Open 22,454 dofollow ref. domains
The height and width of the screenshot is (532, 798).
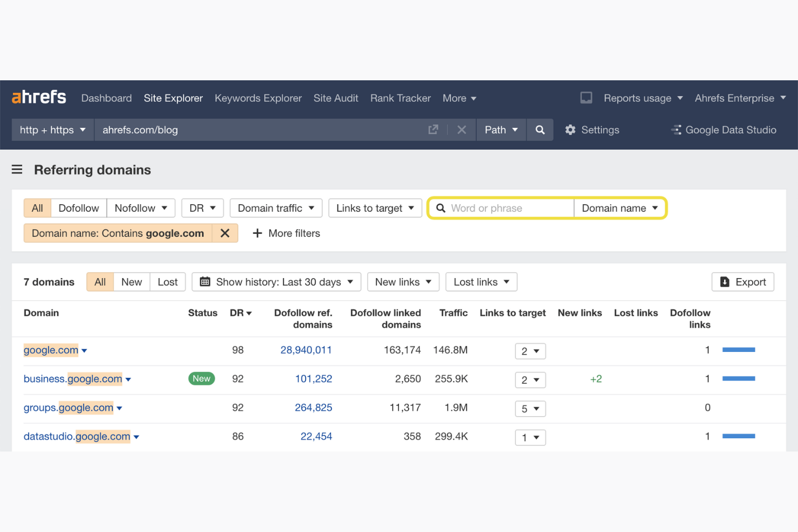(x=316, y=437)
